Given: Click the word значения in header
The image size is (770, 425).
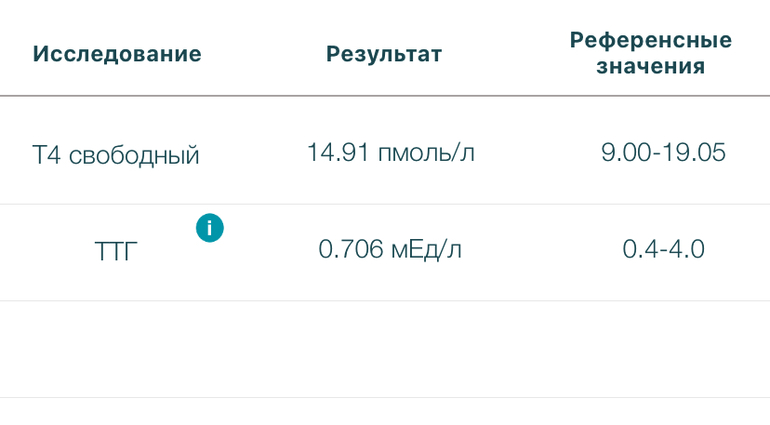Looking at the screenshot, I should tap(651, 67).
